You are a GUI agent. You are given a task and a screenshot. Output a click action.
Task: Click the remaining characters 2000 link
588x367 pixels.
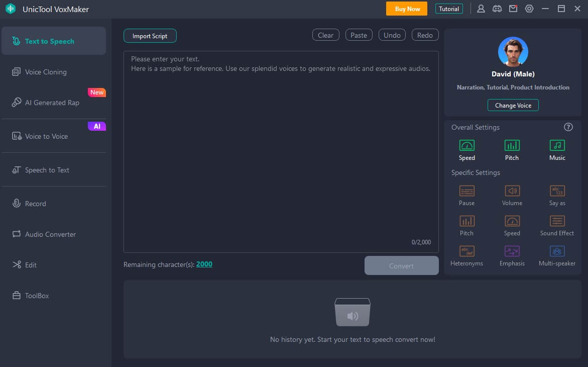204,264
